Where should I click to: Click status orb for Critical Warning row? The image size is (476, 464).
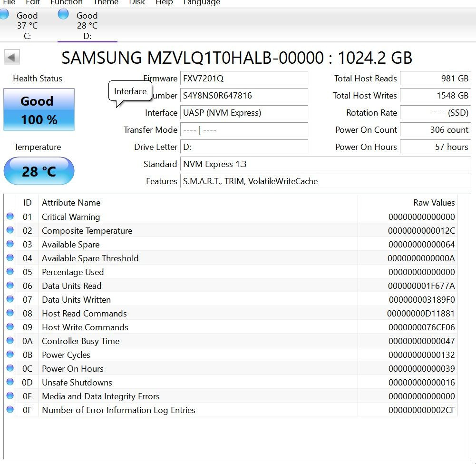[10, 216]
